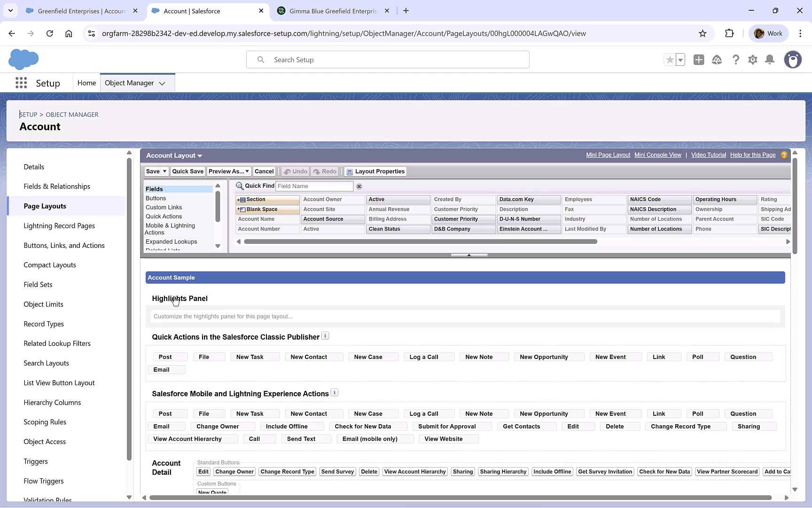Select Fields & Relationships in the sidebar
The height and width of the screenshot is (508, 812).
pyautogui.click(x=57, y=186)
